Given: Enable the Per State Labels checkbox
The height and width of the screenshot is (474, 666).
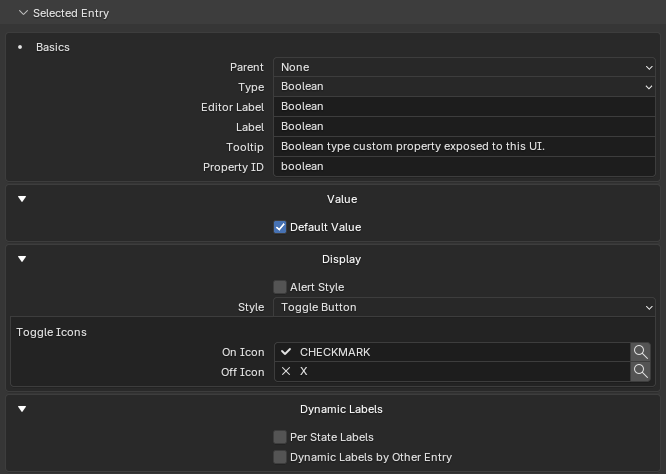Looking at the screenshot, I should 280,437.
